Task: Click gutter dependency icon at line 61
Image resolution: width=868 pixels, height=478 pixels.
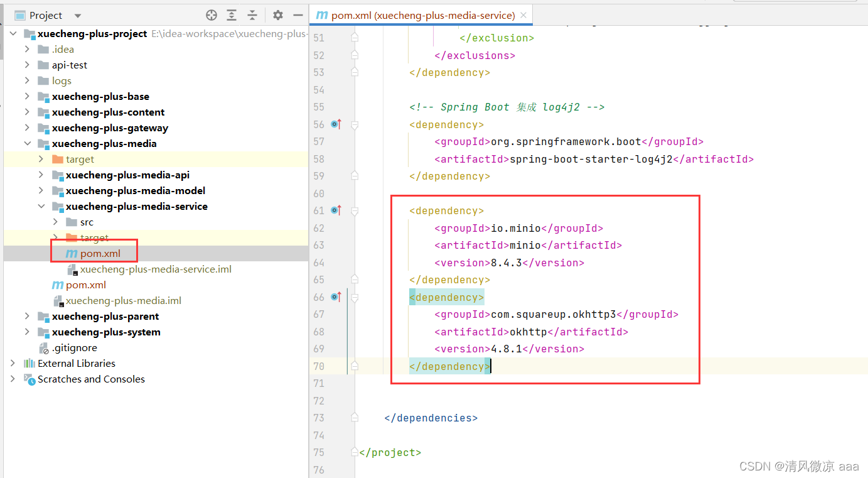Action: [336, 210]
